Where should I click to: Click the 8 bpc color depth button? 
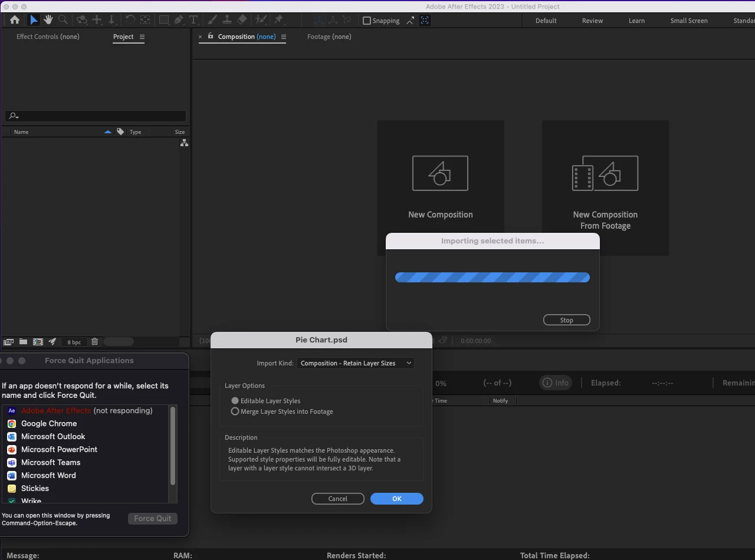click(x=74, y=342)
